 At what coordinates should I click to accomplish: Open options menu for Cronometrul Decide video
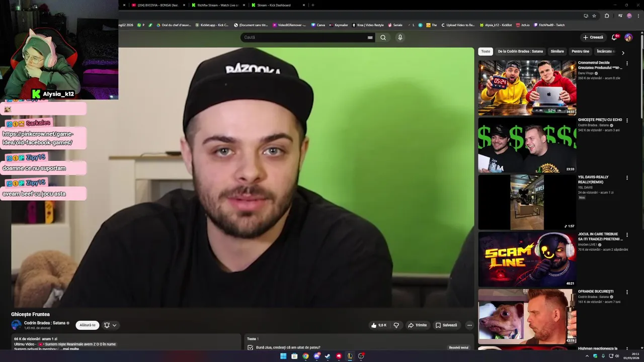627,64
